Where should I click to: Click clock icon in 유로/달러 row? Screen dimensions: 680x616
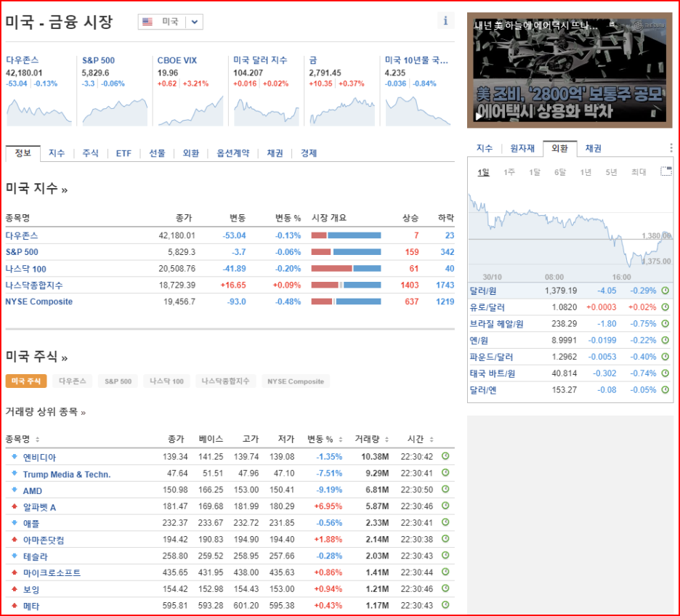pos(665,307)
